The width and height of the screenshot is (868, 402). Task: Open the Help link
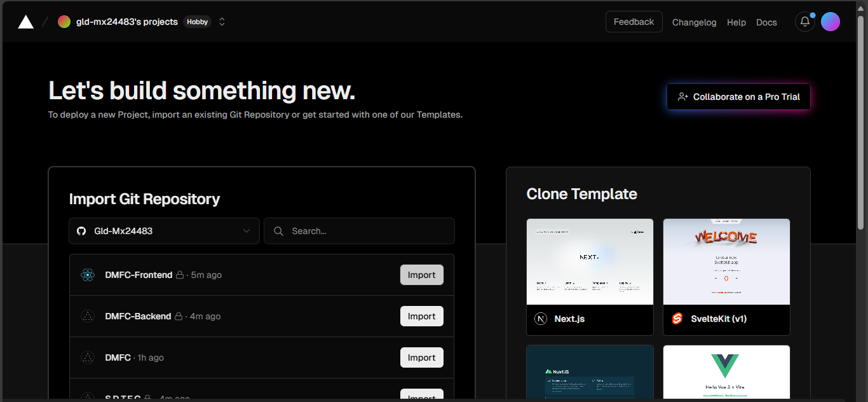(736, 22)
